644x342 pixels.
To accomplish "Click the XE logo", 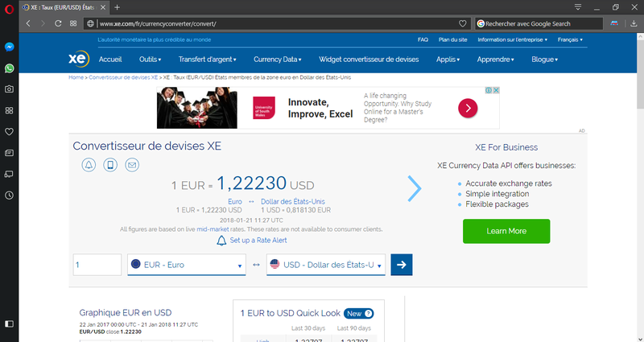I will pyautogui.click(x=78, y=59).
